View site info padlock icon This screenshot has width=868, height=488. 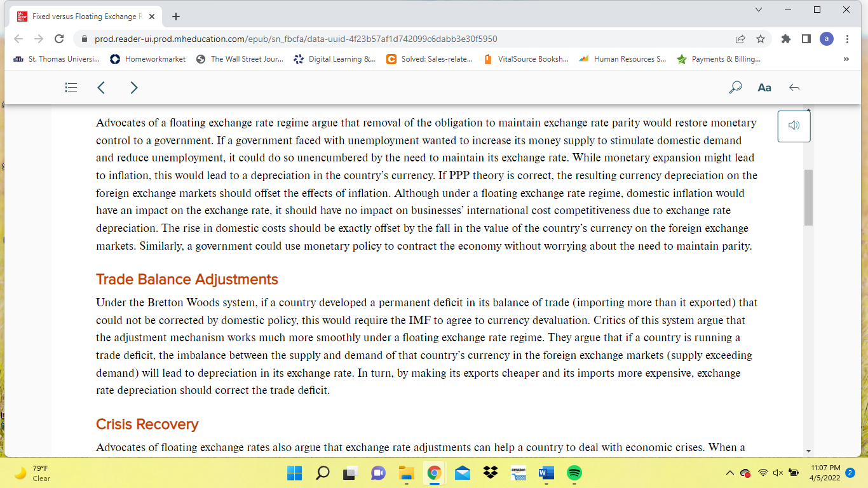tap(84, 39)
